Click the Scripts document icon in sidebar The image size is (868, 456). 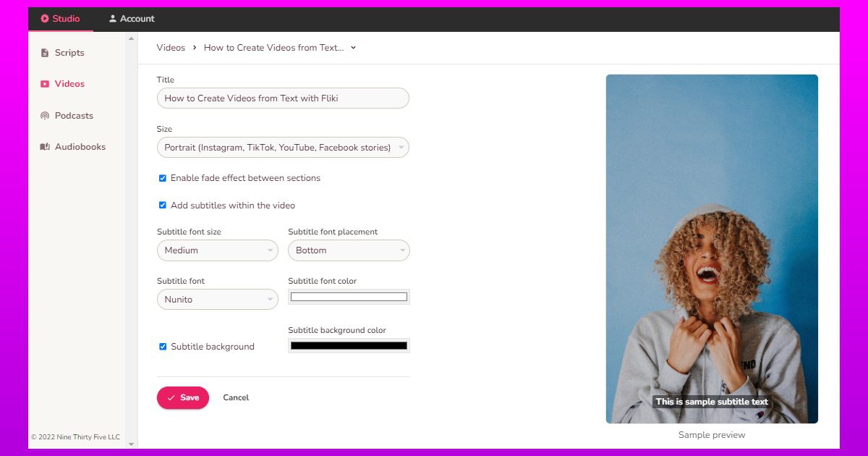(45, 53)
